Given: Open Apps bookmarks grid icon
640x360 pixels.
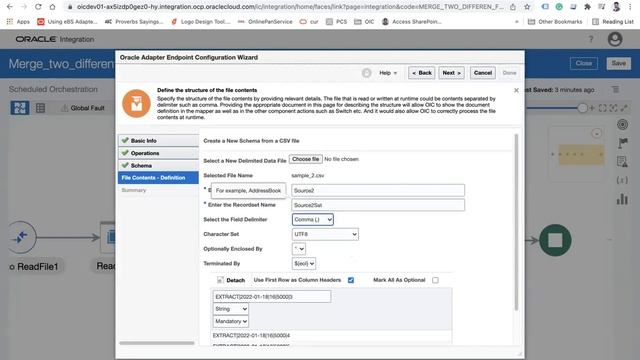Looking at the screenshot, I should tap(10, 22).
